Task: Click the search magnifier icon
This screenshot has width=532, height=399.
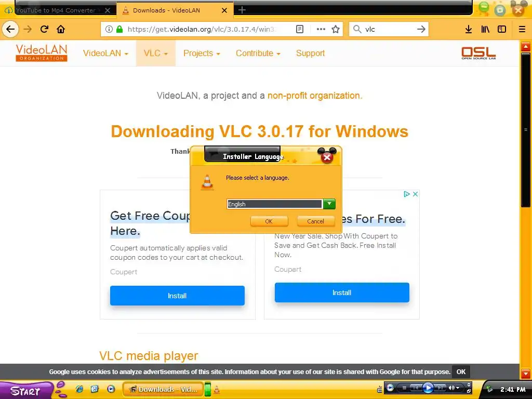Action: click(x=357, y=29)
